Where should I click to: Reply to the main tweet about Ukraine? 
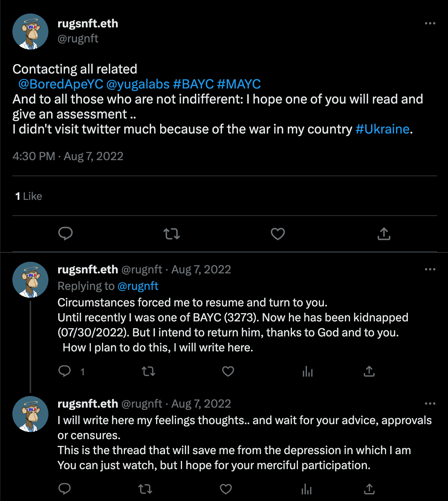click(x=66, y=234)
